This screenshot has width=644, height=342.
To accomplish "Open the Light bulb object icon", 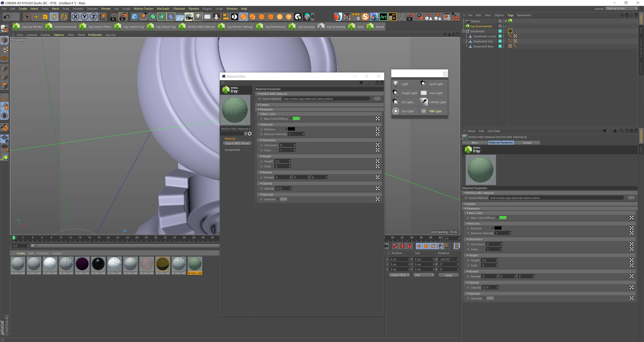I will [198, 17].
